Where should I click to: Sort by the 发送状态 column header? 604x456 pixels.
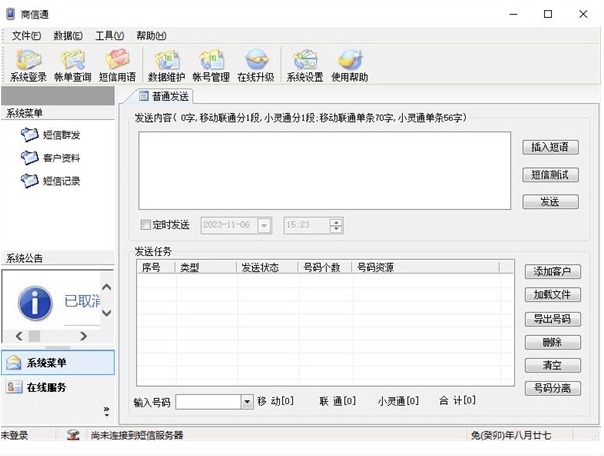click(x=267, y=267)
